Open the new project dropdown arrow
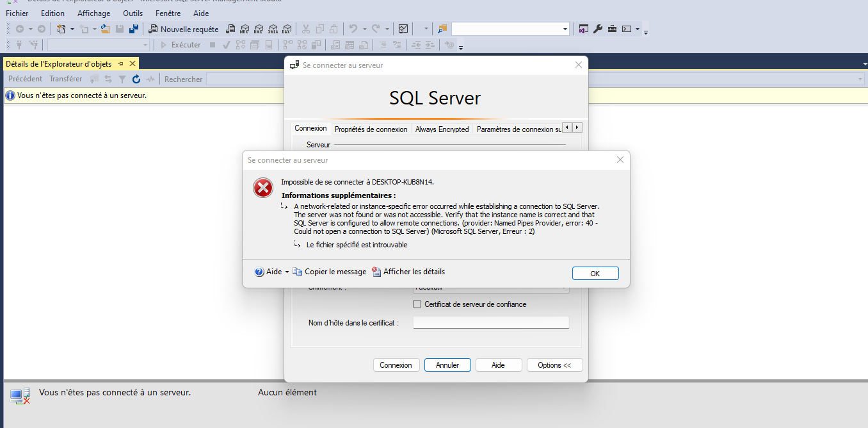The height and width of the screenshot is (428, 868). pos(72,29)
